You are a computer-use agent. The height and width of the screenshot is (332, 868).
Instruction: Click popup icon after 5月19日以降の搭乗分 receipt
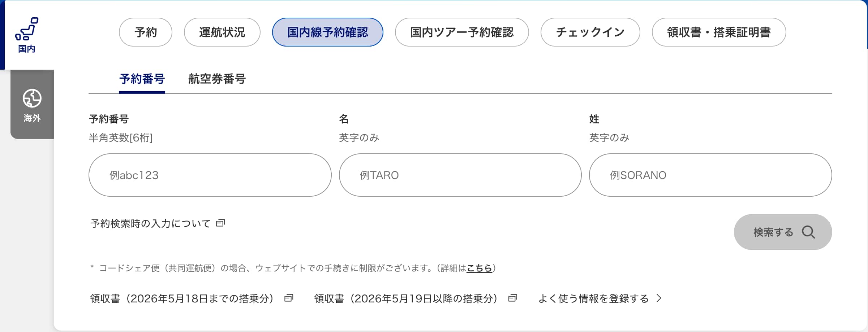click(x=513, y=298)
